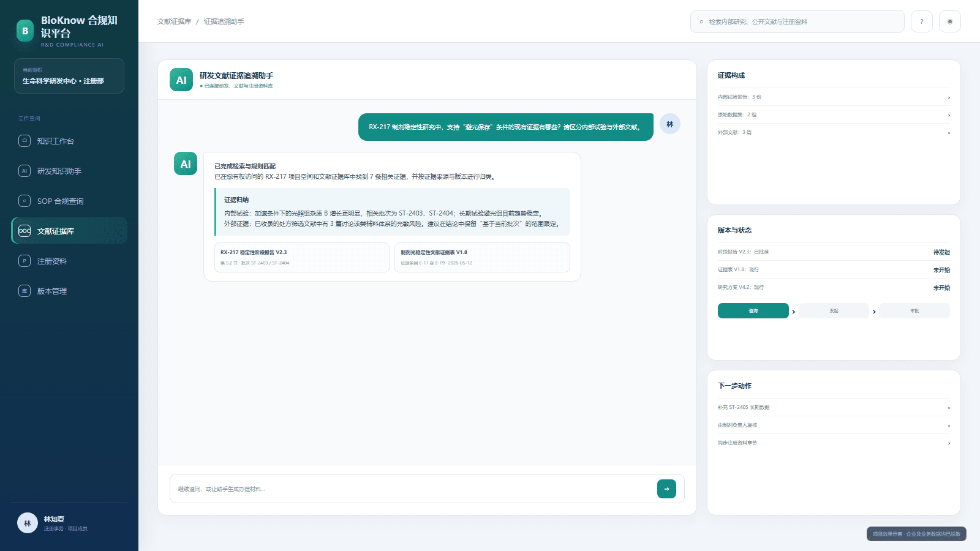The image size is (980, 551).
Task: Click user avatar 林 beside chat message
Action: (670, 124)
